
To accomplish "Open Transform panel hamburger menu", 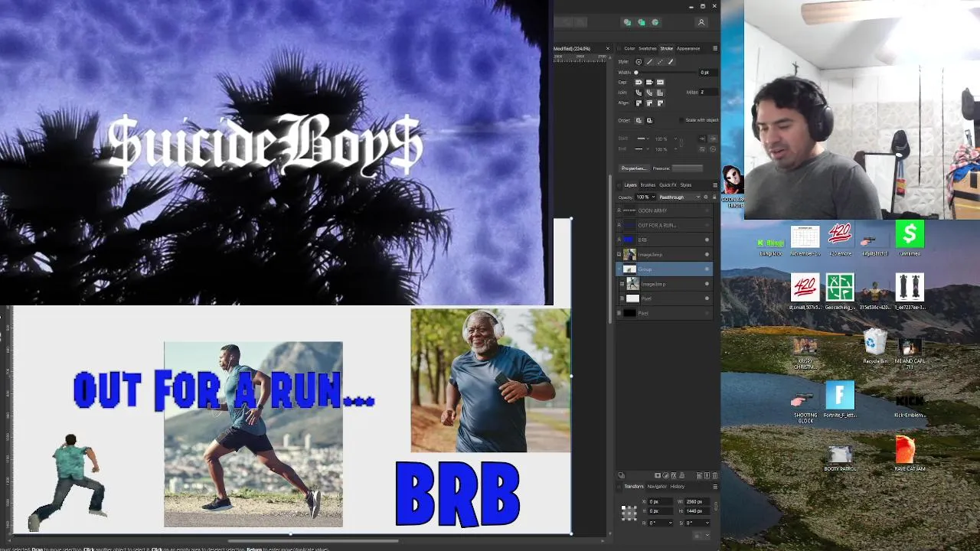I will [x=715, y=487].
